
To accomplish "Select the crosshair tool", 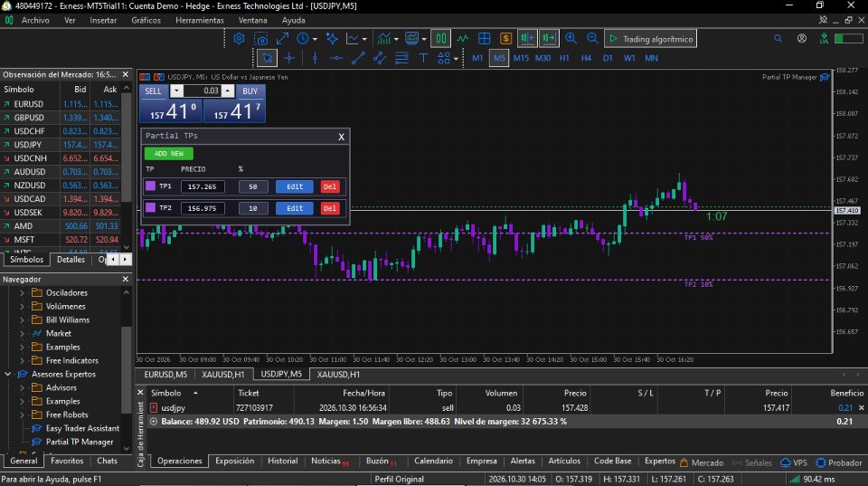I will pos(289,58).
